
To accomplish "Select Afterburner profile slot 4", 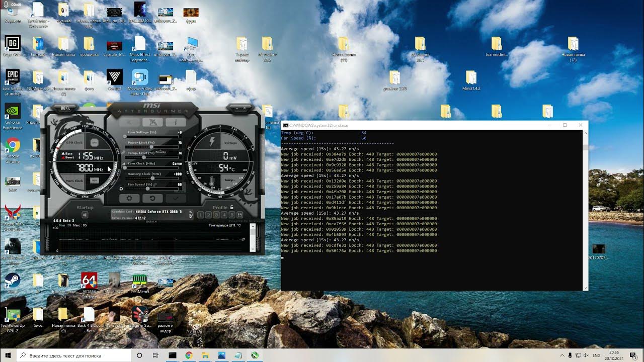I will point(224,215).
